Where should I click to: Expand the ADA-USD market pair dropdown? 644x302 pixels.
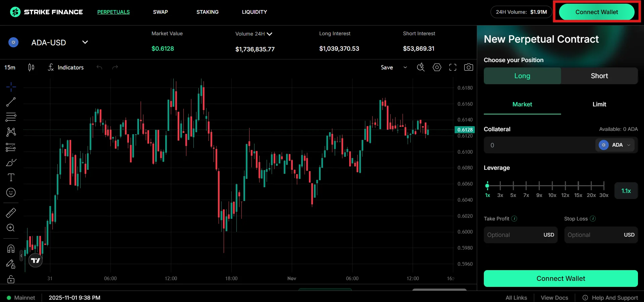tap(85, 42)
